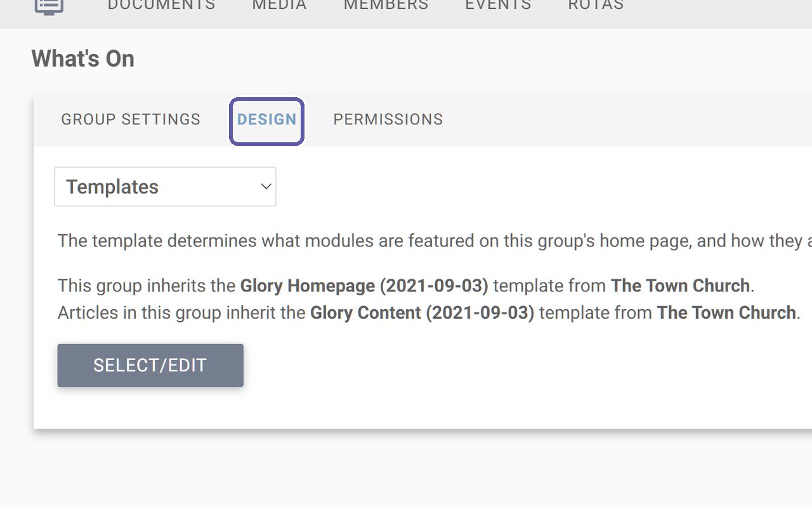Screen dimensions: 812x508
Task: Click the template description sentence
Action: (x=435, y=241)
